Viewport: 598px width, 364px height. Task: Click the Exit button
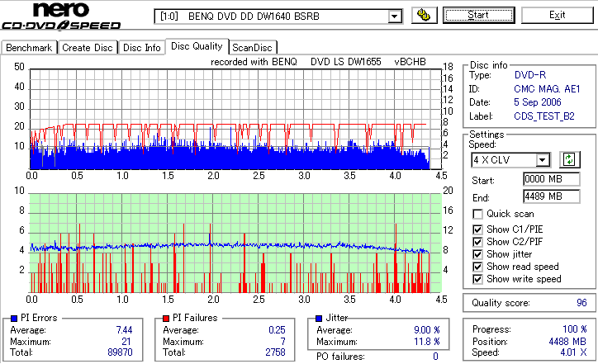click(x=558, y=15)
